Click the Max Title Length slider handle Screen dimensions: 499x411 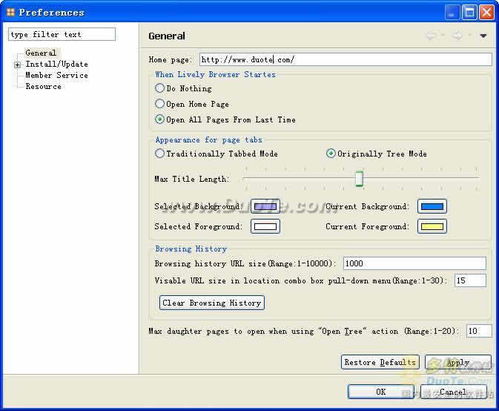tap(359, 179)
